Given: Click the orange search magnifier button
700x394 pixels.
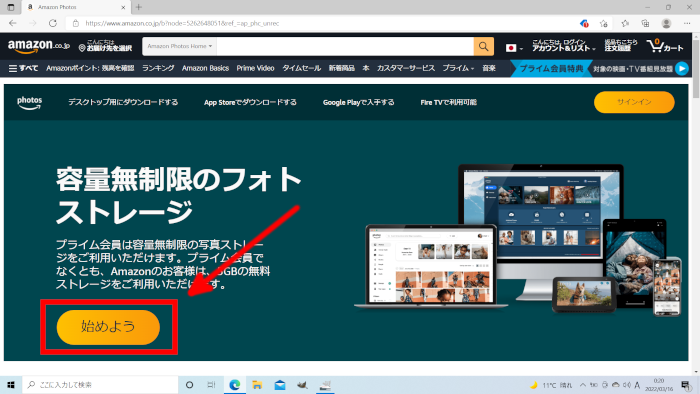Looking at the screenshot, I should point(483,46).
